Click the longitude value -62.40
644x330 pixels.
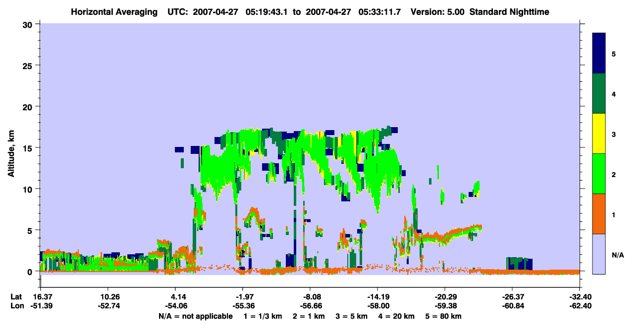580,306
